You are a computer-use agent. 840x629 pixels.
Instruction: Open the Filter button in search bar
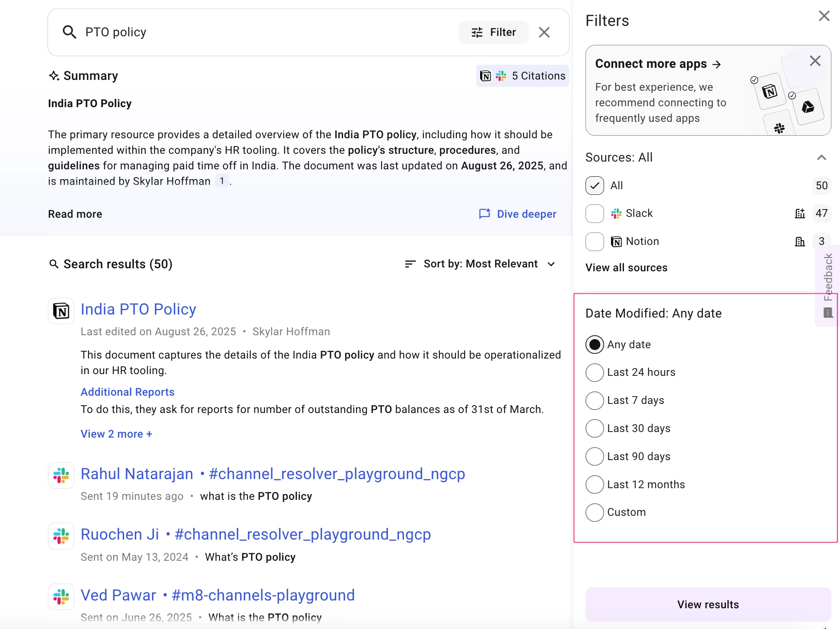click(x=493, y=32)
